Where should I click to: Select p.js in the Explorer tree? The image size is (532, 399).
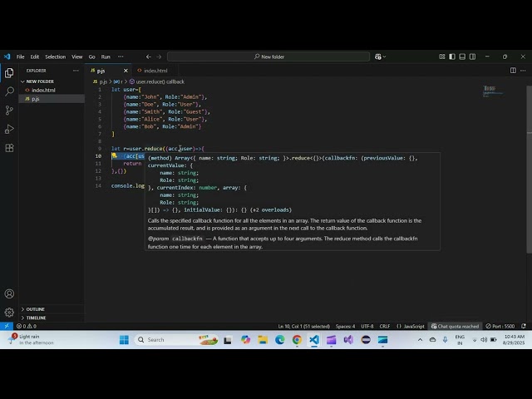click(35, 99)
